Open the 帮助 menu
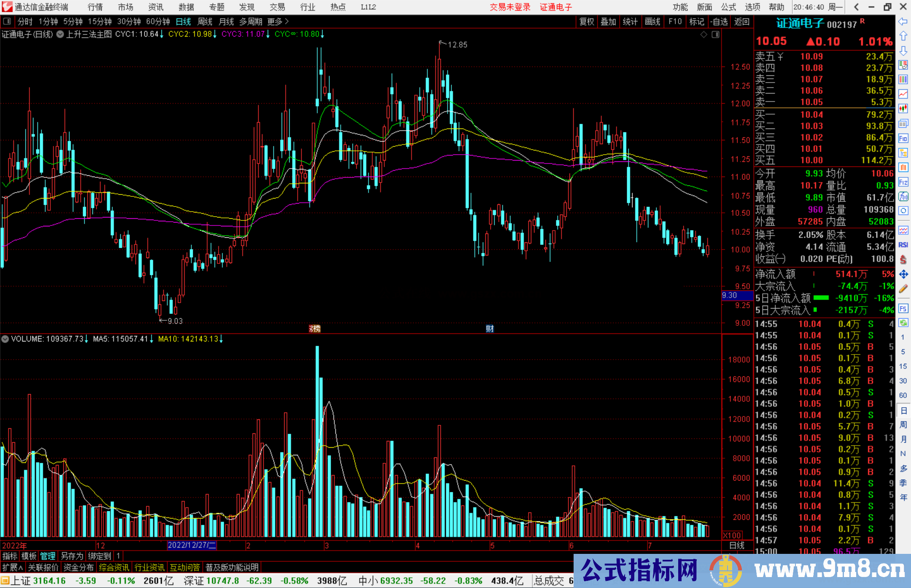 776,7
